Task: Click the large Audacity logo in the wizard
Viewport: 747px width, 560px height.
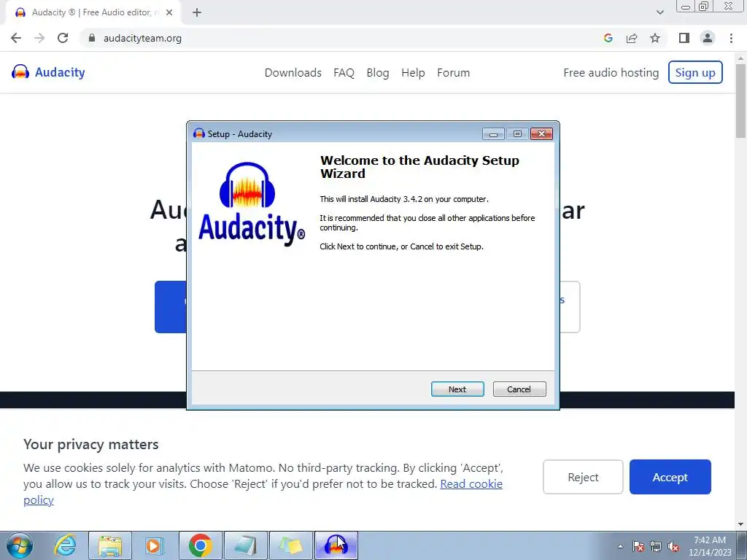Action: click(x=252, y=204)
